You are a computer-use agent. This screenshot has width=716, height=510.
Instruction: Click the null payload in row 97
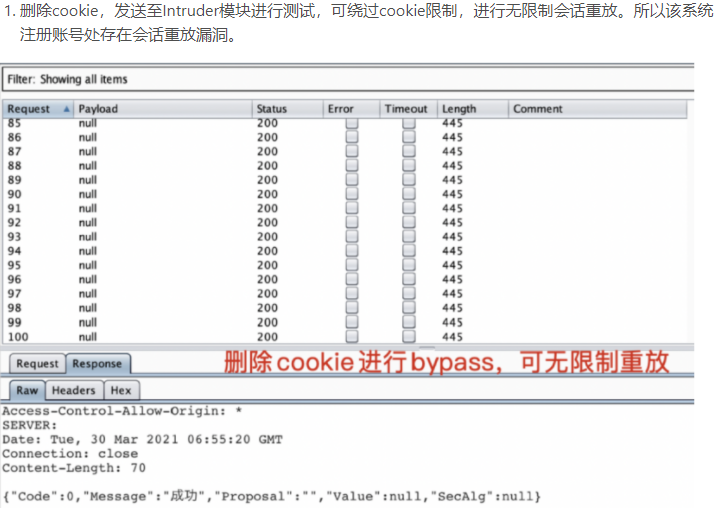88,294
